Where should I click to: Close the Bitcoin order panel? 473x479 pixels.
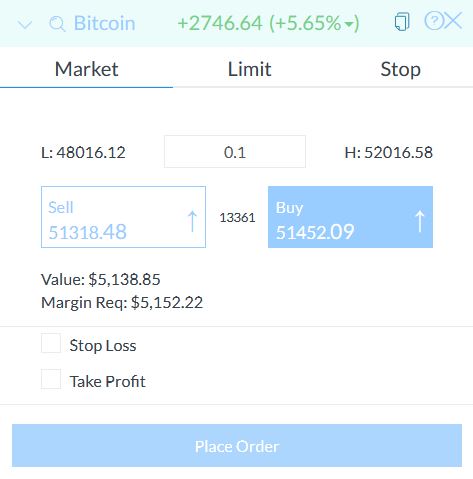click(x=453, y=21)
